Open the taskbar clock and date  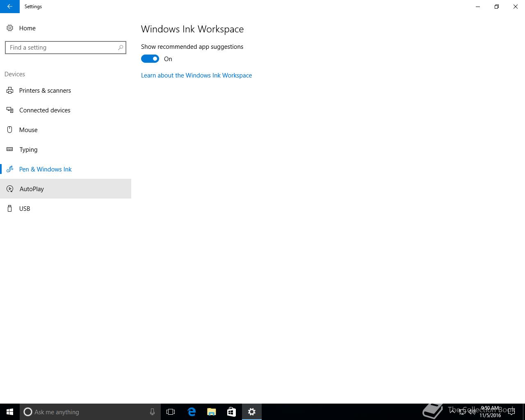[x=490, y=412]
